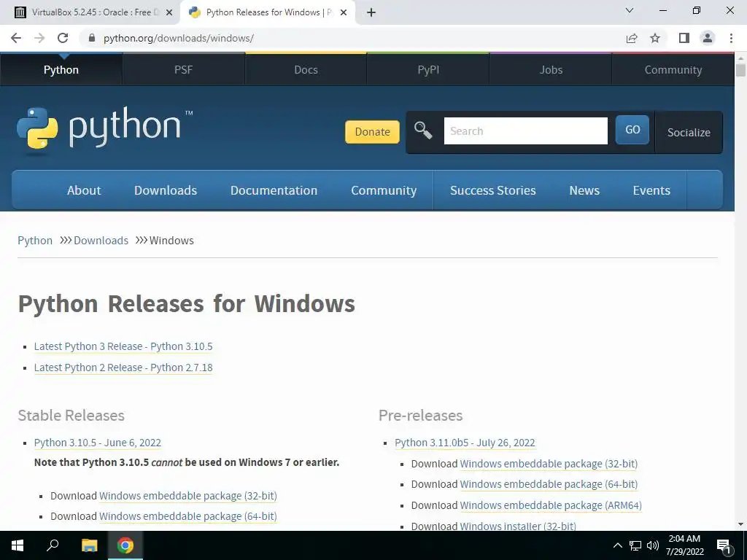Close the Python Releases tab

tap(344, 12)
